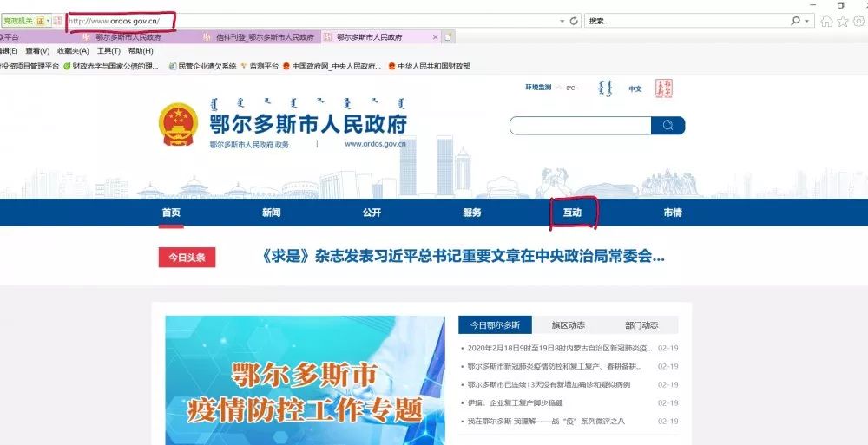This screenshot has width=868, height=445.
Task: Open news item 伊旗：企业复工复产脚步稳健
Action: 515,403
